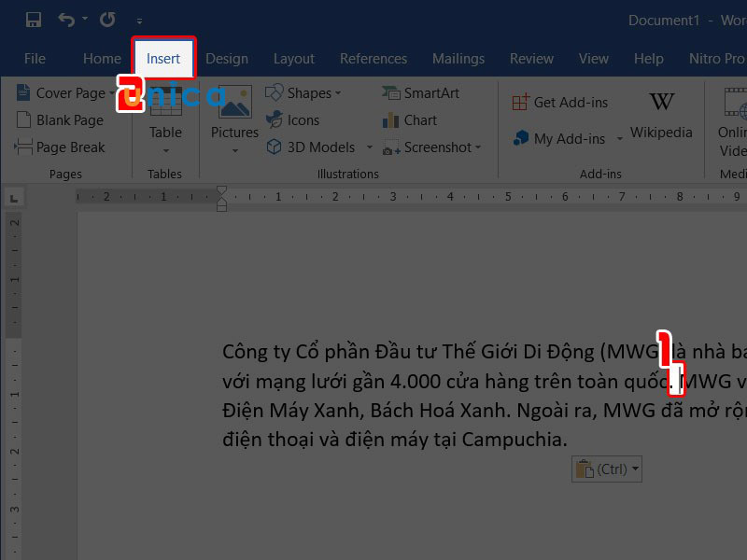Open Paste Options (Ctrl) button
This screenshot has width=747, height=560.
click(x=607, y=469)
